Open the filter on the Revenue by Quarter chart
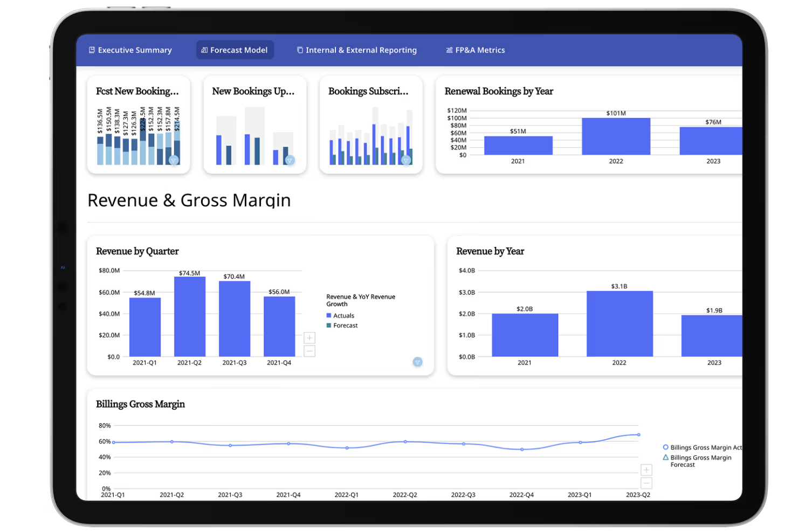This screenshot has height=532, width=798. click(418, 362)
